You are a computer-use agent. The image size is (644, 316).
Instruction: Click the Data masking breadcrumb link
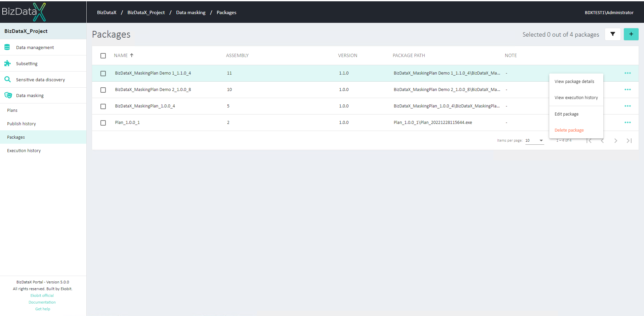pos(191,12)
